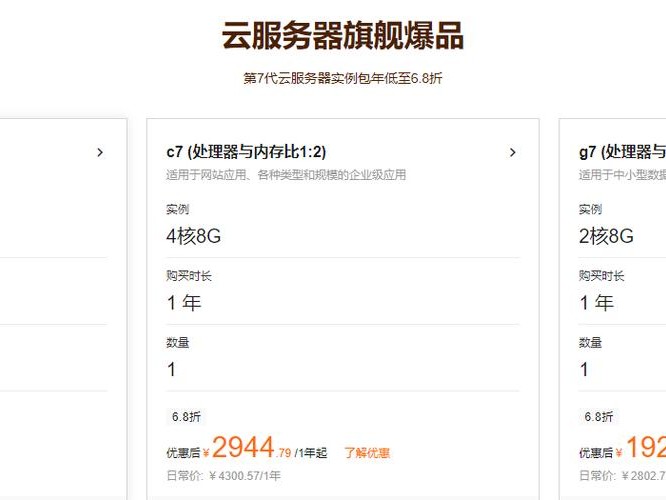Click the ¥2944.79 discounted price

pos(247,449)
